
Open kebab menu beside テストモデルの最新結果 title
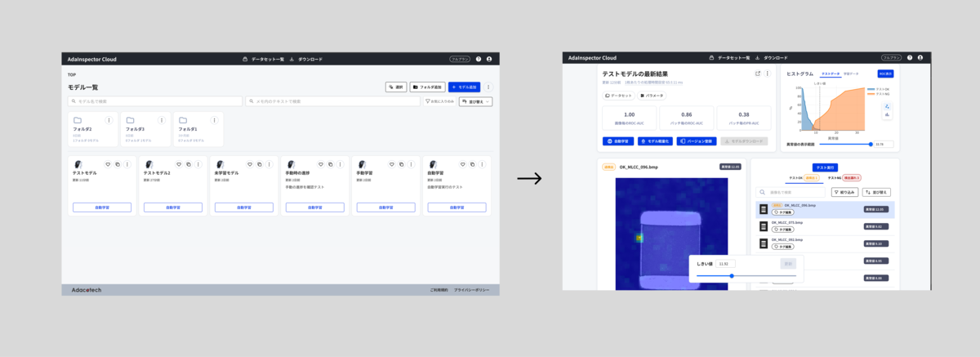pyautogui.click(x=768, y=74)
